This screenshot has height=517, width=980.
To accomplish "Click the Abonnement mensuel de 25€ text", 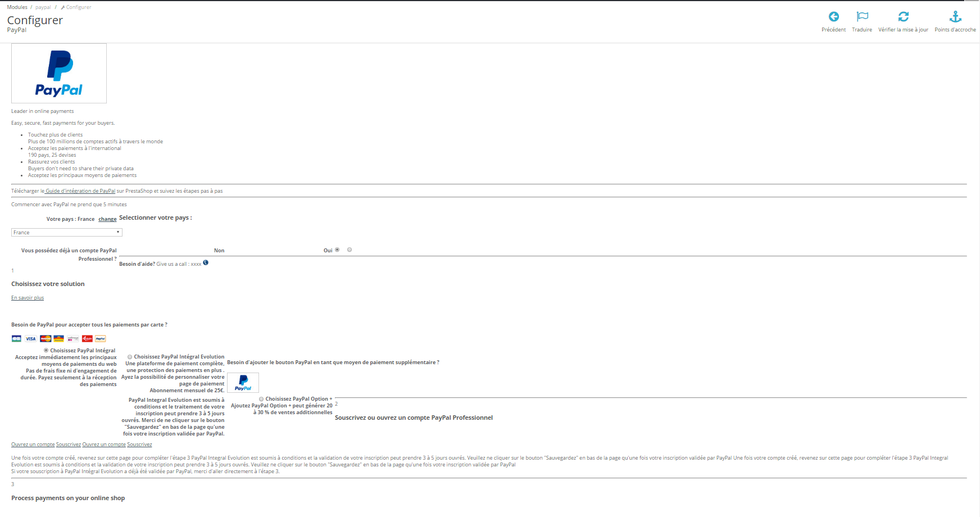I will click(187, 391).
